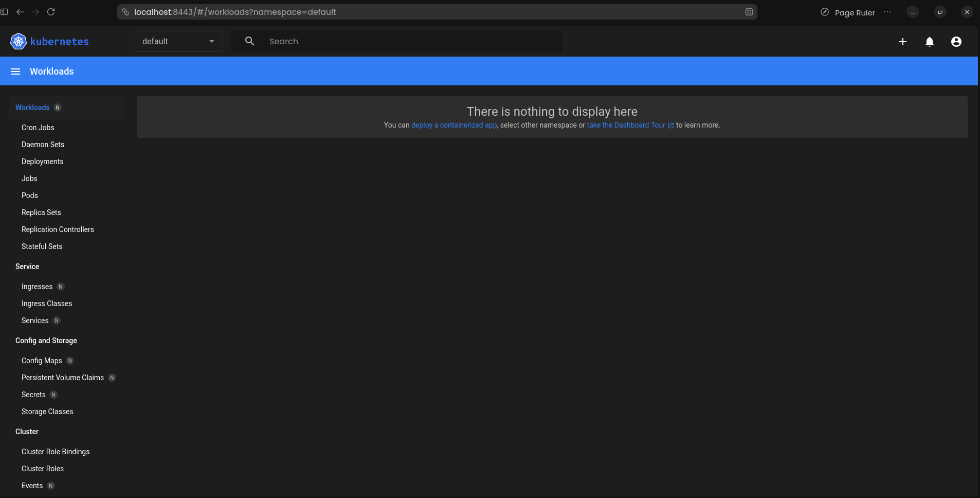Select Deployments in the sidebar

tap(42, 162)
